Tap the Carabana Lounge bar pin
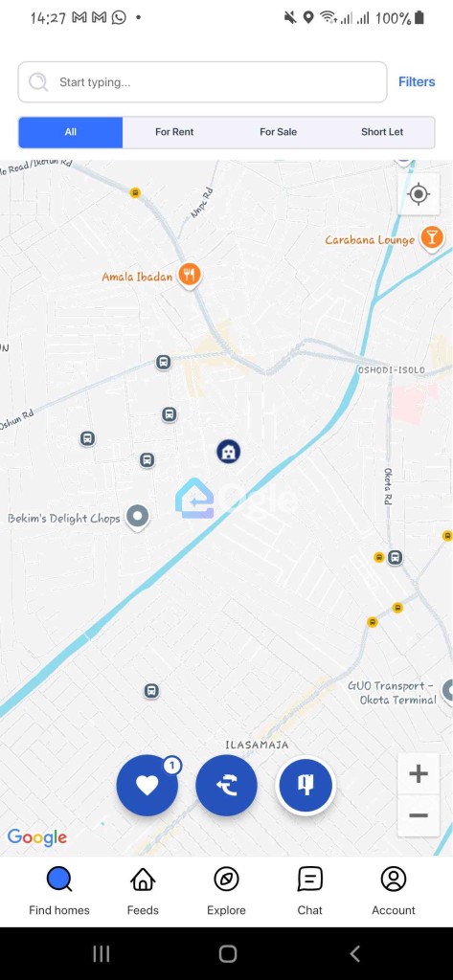The width and height of the screenshot is (453, 980). [431, 238]
